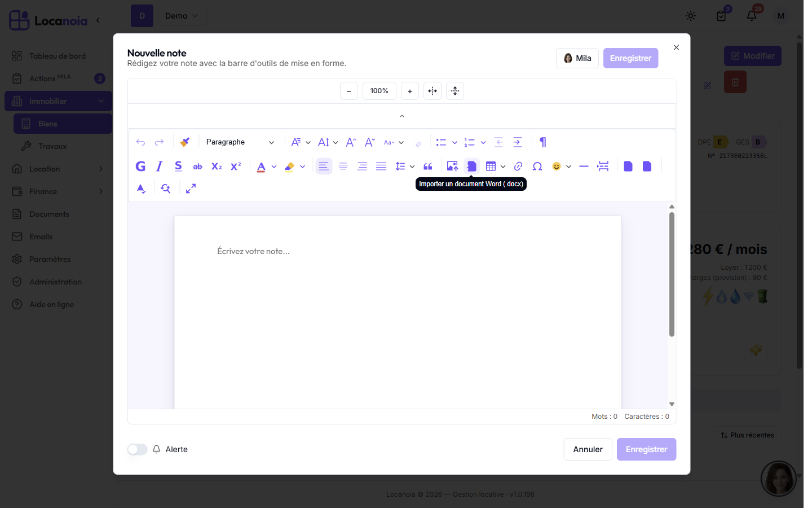The width and height of the screenshot is (812, 508).
Task: Undo the last edit in the note editor
Action: 140,142
